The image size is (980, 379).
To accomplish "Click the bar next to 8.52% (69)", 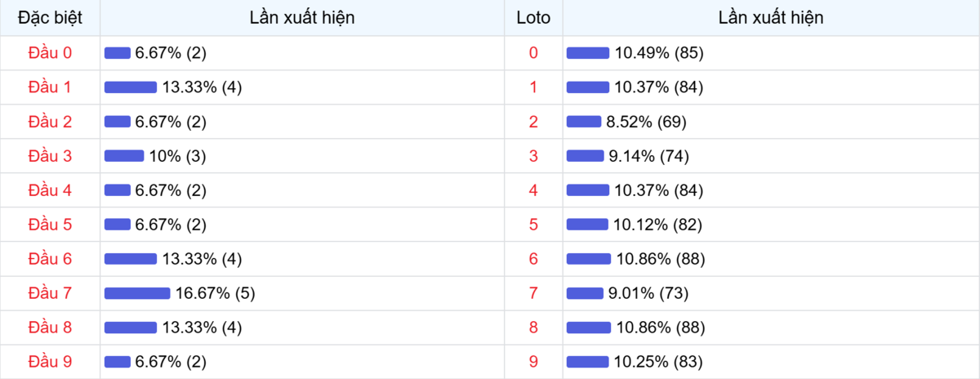I will [584, 122].
